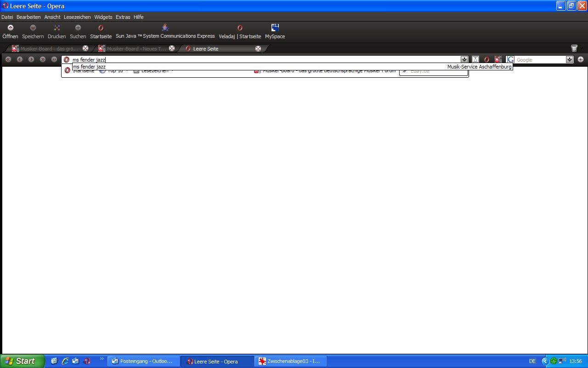Open the Widgets menu
This screenshot has height=368, width=588.
point(103,17)
